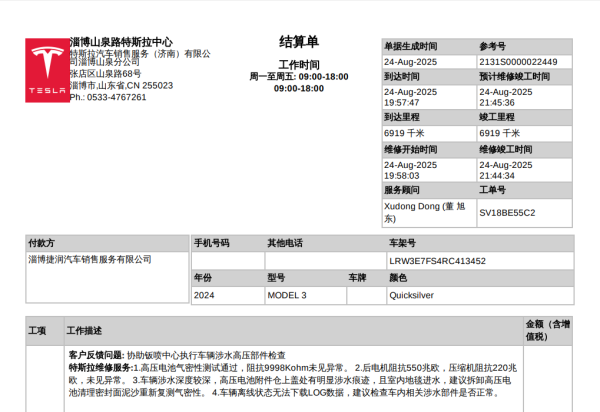This screenshot has height=412, width=600.
Task: Click work order number SV18BE55C2
Action: click(x=507, y=212)
